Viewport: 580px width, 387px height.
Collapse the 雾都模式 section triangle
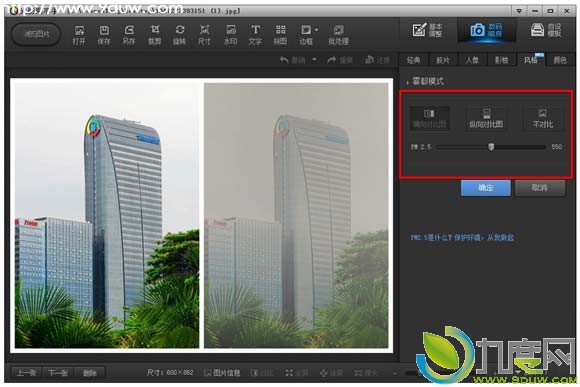408,82
